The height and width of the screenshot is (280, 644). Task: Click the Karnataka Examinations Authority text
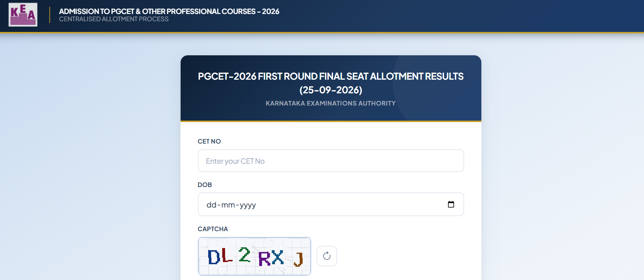[331, 103]
